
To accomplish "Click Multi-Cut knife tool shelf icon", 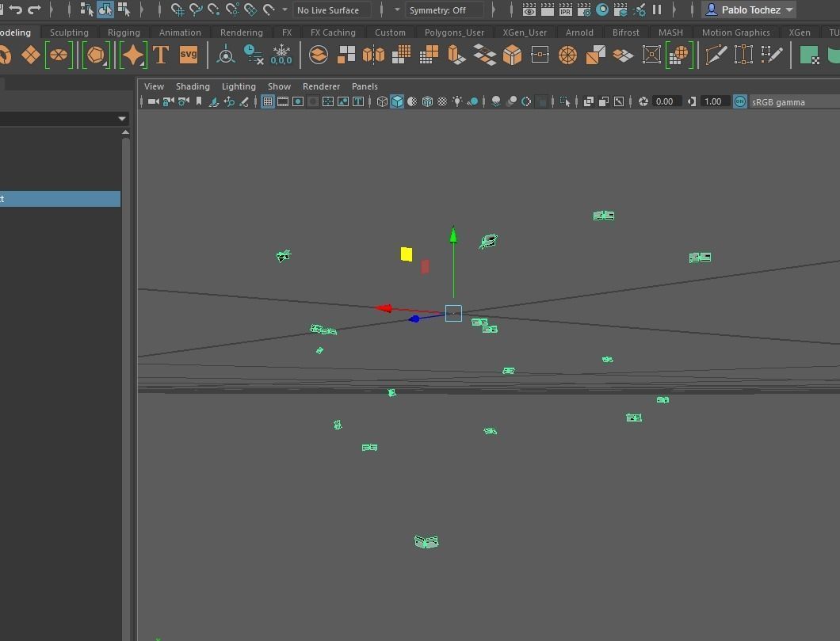I will coord(716,55).
